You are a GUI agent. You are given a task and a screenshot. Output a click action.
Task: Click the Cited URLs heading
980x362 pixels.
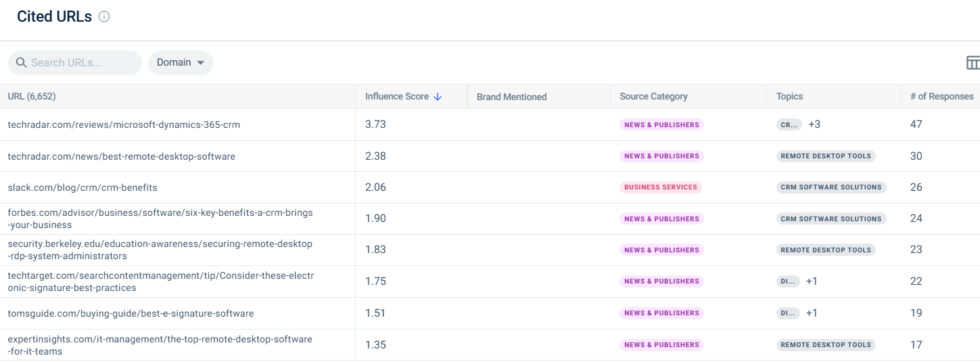54,17
